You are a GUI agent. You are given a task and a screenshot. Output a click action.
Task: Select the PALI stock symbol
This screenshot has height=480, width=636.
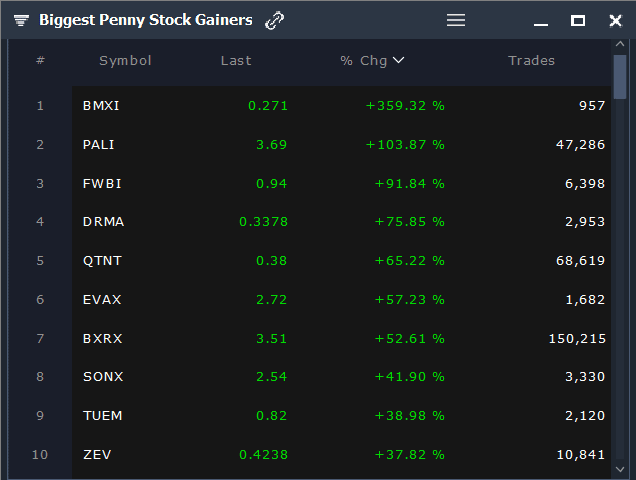click(x=99, y=145)
